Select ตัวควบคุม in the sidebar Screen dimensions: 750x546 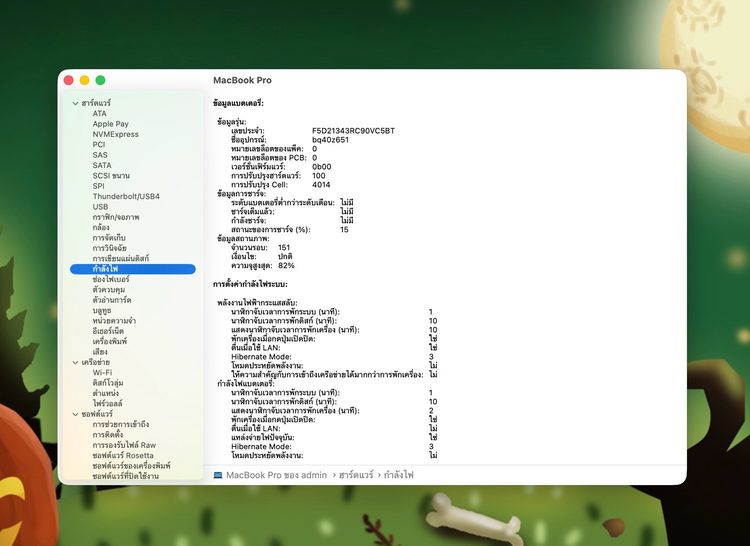109,290
